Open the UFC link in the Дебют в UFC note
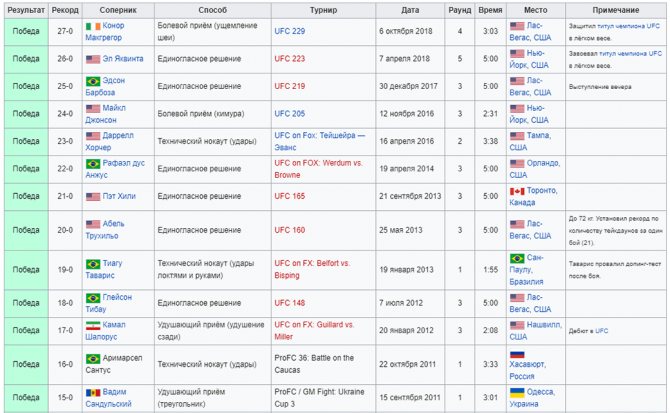 click(x=602, y=331)
